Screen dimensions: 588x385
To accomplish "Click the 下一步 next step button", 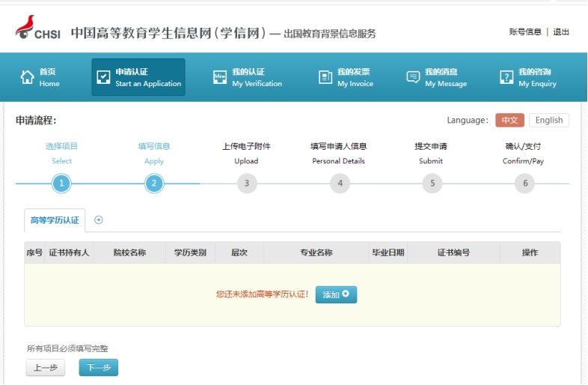I will (x=99, y=368).
